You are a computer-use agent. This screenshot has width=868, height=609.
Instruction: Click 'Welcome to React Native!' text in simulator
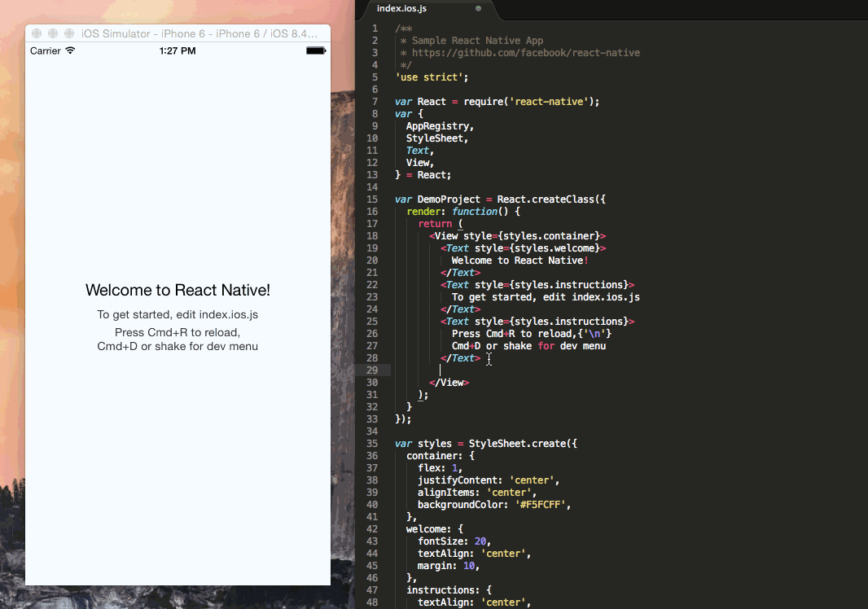(x=178, y=290)
